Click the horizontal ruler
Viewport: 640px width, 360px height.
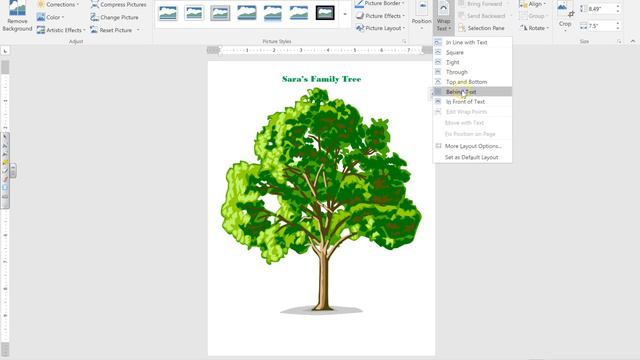pos(321,50)
